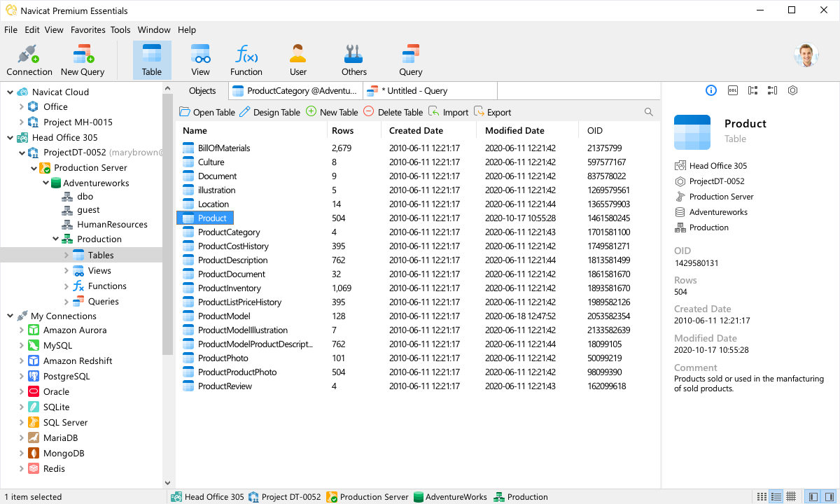The height and width of the screenshot is (504, 840).
Task: Select the HumanResources schema
Action: point(112,225)
